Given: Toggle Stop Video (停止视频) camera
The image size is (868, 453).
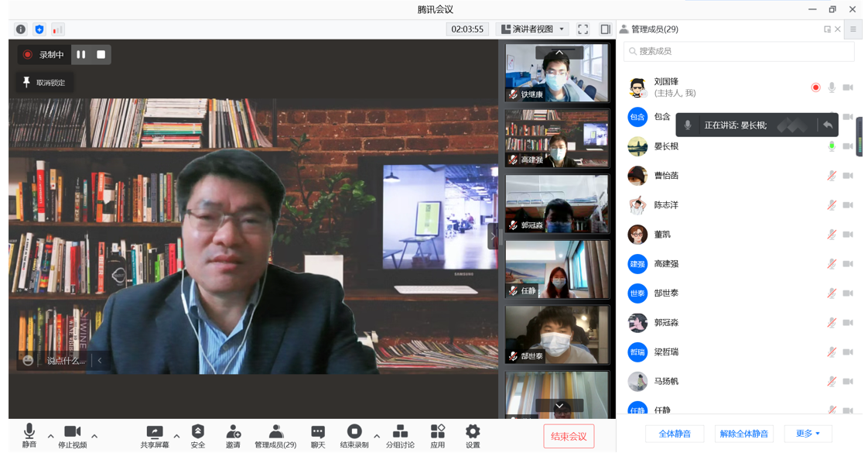Looking at the screenshot, I should click(73, 432).
